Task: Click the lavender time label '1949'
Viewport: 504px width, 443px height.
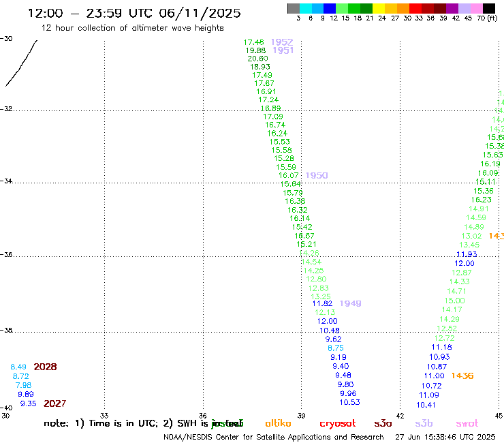Action: point(350,303)
